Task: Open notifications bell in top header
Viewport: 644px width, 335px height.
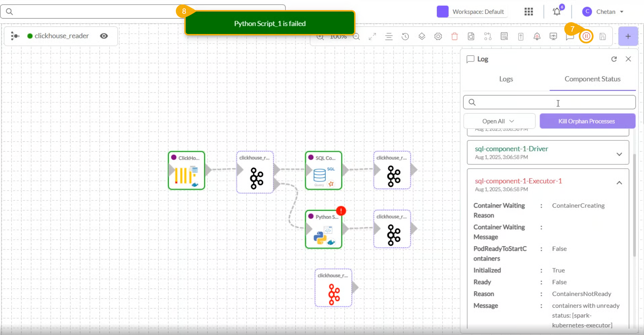Action: [557, 12]
